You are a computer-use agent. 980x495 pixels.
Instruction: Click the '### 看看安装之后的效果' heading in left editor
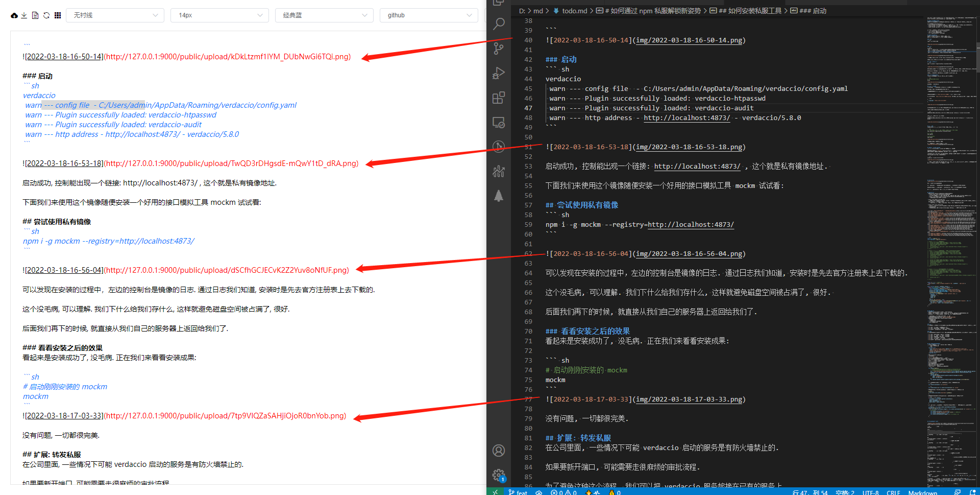point(62,348)
